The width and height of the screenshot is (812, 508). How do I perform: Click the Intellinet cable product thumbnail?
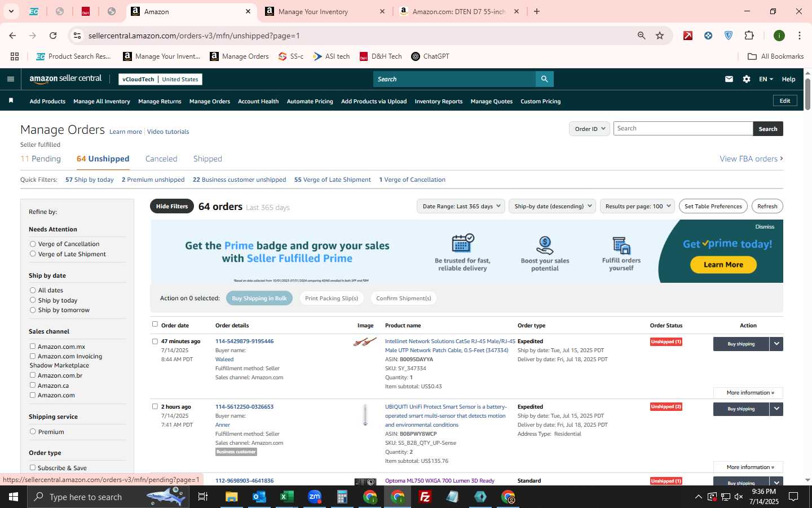365,341
